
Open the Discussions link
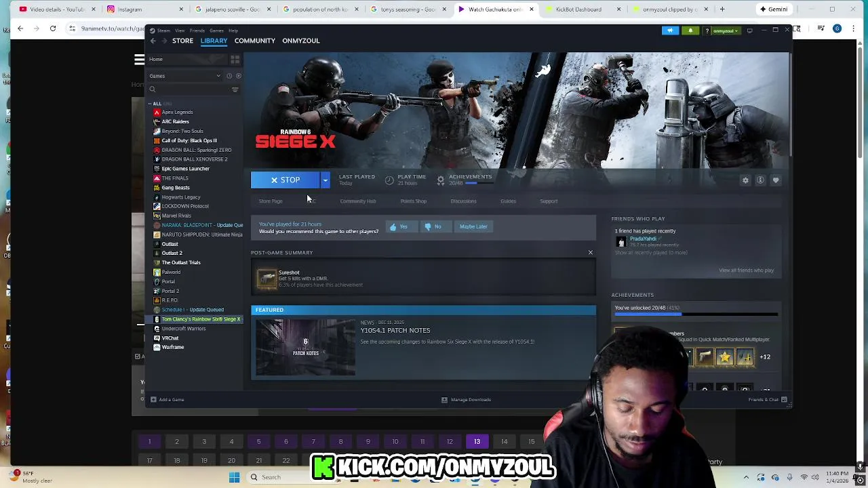point(463,201)
